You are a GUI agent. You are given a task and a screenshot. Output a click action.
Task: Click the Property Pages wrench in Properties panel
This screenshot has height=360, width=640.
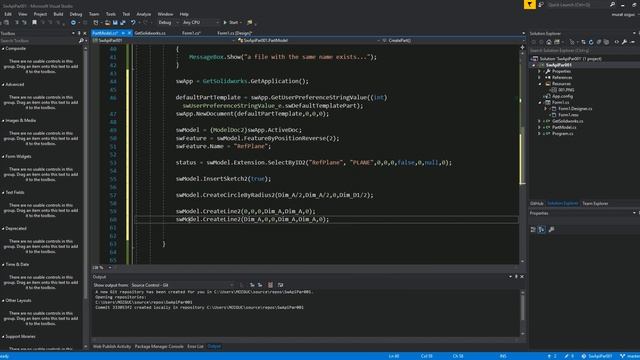pyautogui.click(x=551, y=230)
